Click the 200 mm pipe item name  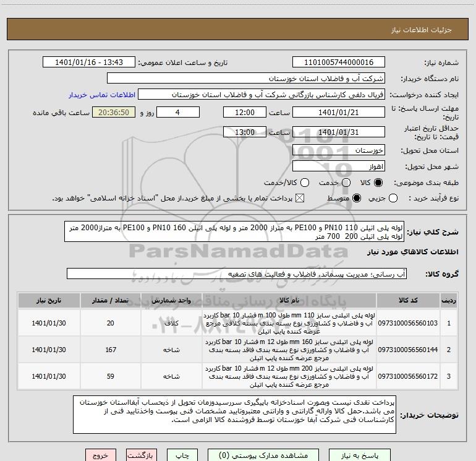(289, 376)
